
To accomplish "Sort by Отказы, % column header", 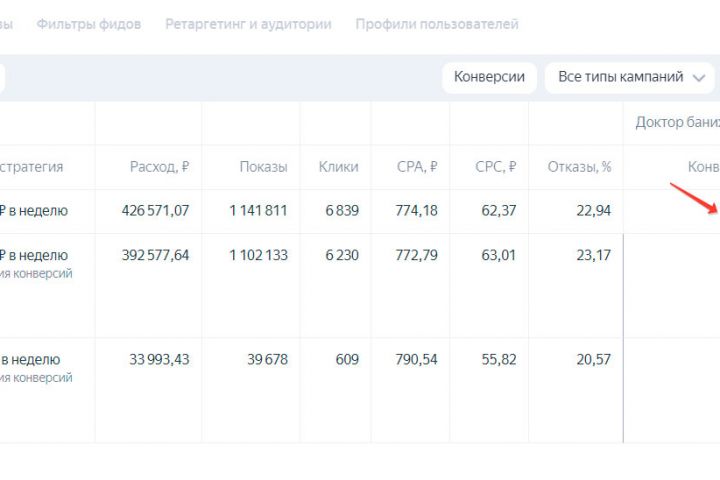I will pyautogui.click(x=579, y=167).
